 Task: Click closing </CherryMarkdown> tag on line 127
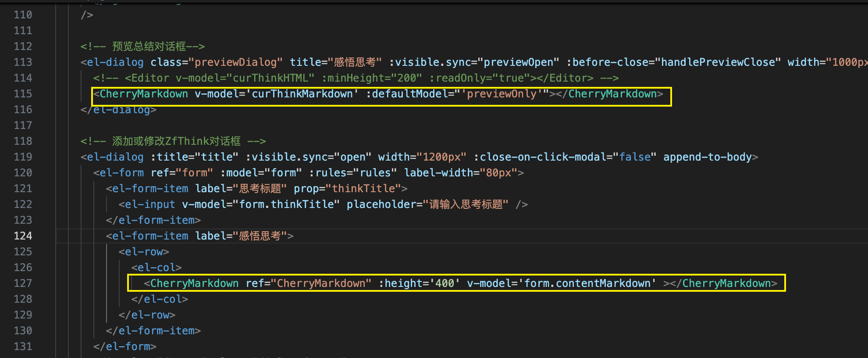(x=723, y=283)
